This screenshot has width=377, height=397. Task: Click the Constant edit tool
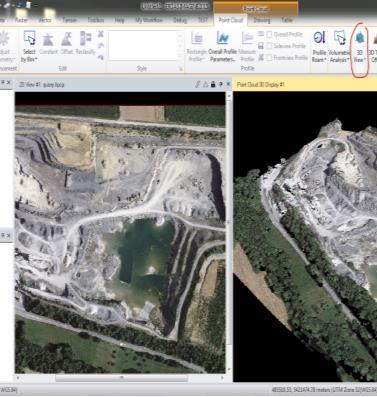click(x=49, y=43)
